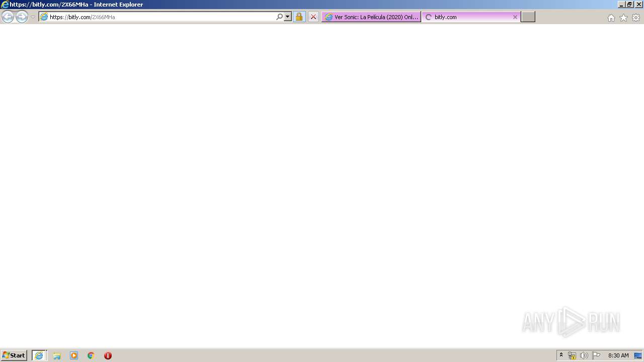Go back with the browser Back arrow
The width and height of the screenshot is (644, 362).
pos(8,17)
